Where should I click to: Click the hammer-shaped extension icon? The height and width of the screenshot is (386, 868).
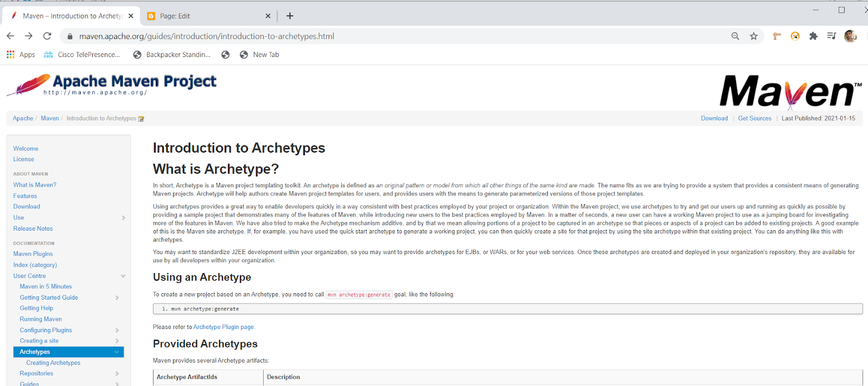point(777,36)
